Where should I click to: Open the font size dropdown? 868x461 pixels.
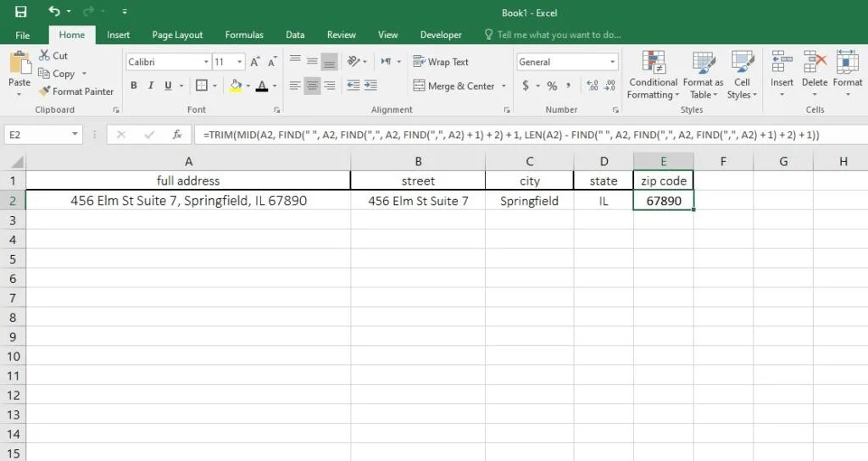[x=239, y=62]
